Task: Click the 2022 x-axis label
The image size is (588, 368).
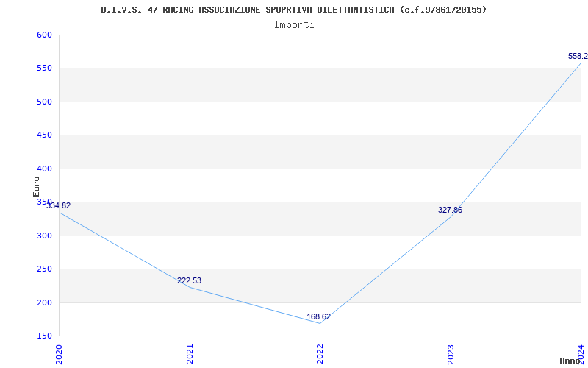Action: pyautogui.click(x=320, y=353)
